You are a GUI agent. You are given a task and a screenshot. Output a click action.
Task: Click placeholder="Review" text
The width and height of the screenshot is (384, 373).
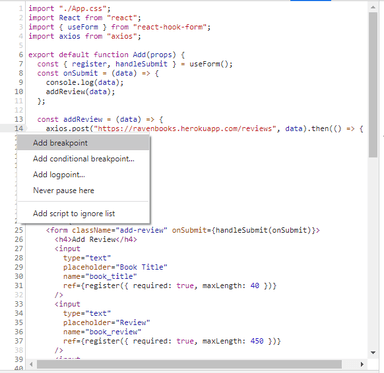pos(107,322)
